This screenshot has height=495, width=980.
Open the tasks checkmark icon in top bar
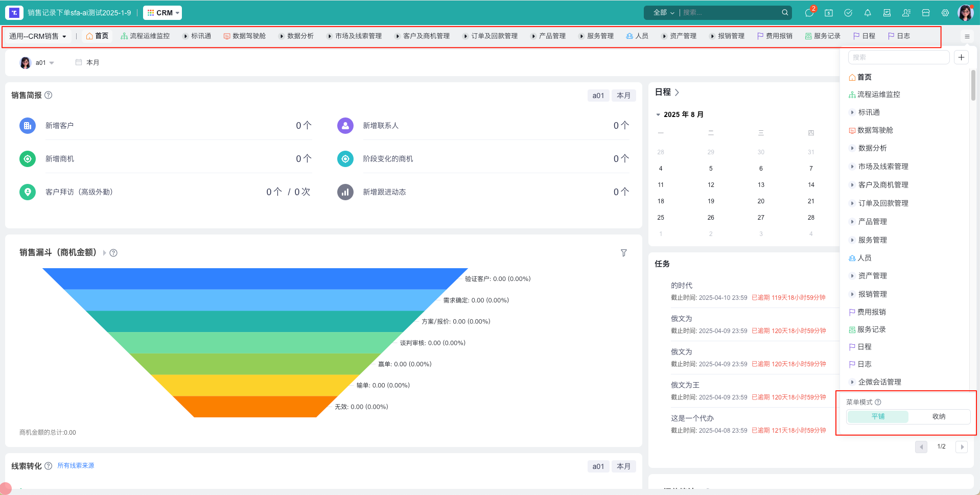pos(849,13)
